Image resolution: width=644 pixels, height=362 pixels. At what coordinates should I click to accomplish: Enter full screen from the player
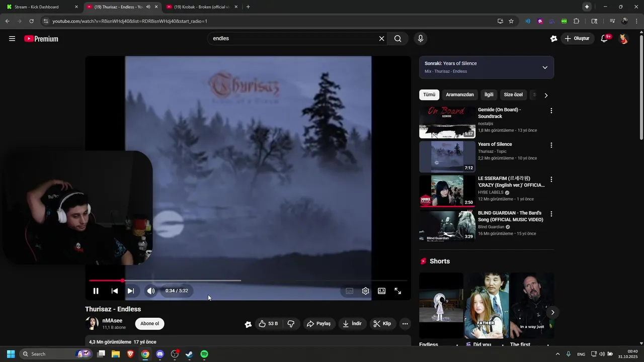(x=397, y=291)
